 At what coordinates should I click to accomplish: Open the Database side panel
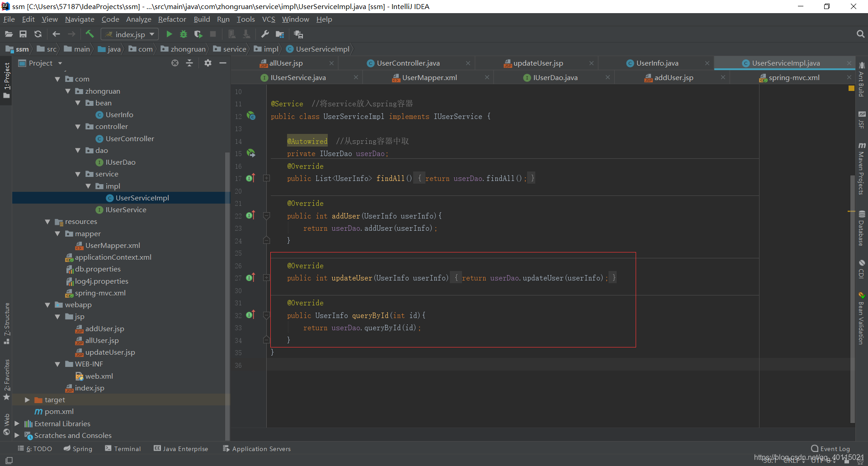pos(862,228)
